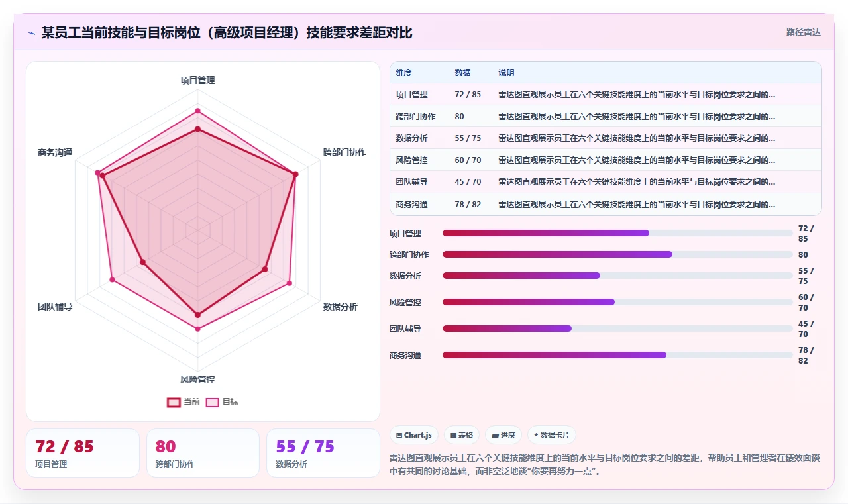The width and height of the screenshot is (848, 504).
Task: Click the chart title heading text
Action: tap(227, 32)
